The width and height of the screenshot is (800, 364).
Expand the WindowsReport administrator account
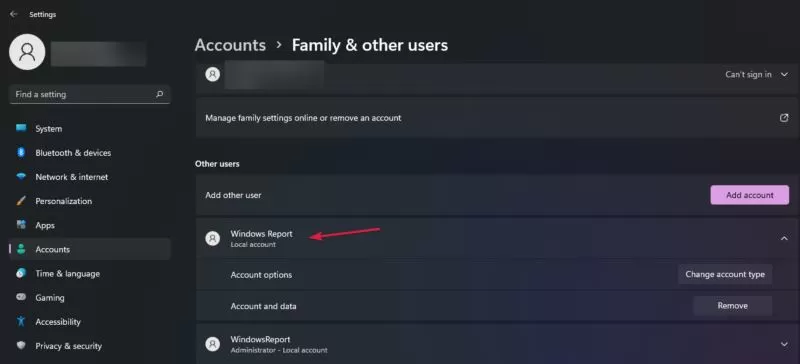coord(784,344)
